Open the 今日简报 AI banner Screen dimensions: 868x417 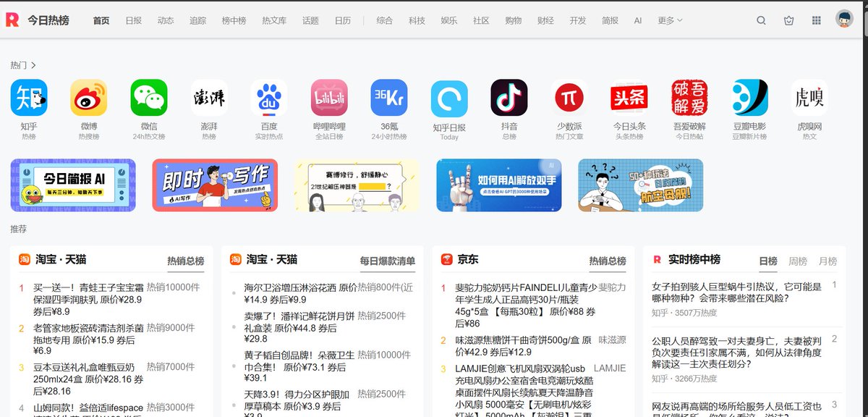point(73,185)
